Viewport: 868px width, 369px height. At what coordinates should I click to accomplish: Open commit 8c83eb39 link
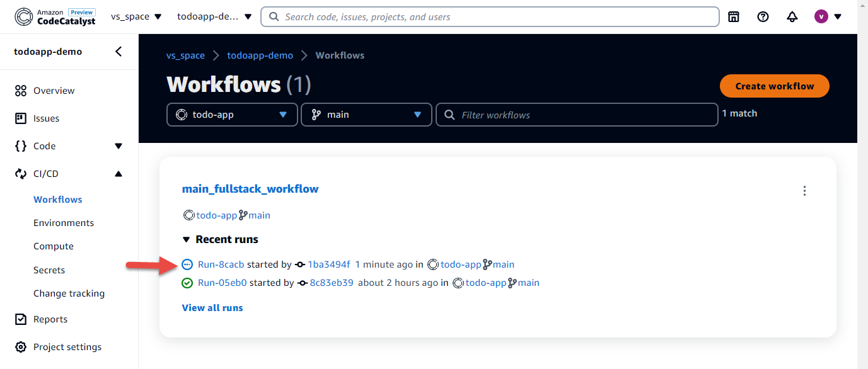click(332, 283)
